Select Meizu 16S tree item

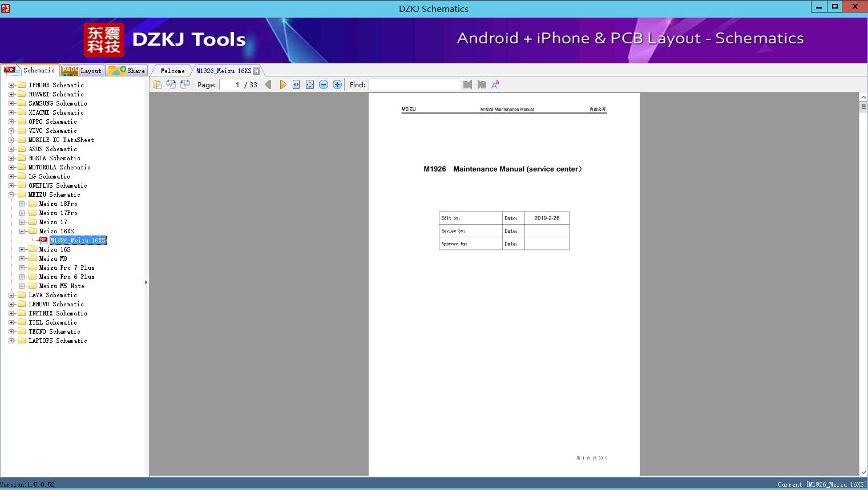pos(55,249)
